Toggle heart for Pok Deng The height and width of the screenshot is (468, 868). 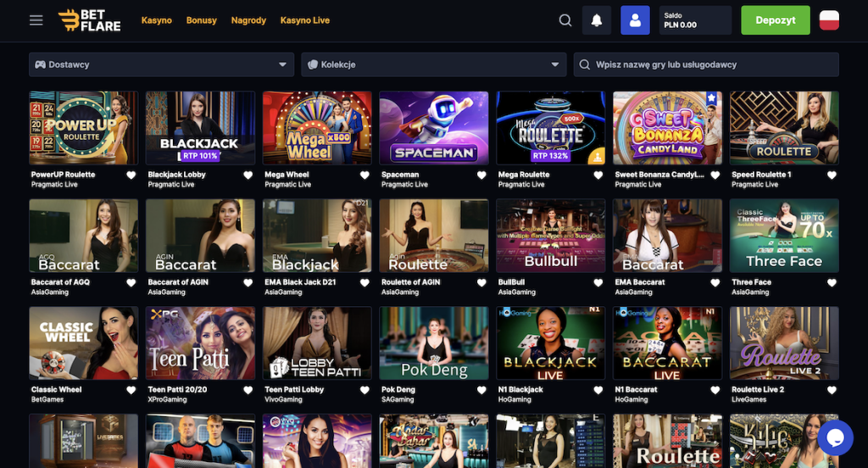481,390
